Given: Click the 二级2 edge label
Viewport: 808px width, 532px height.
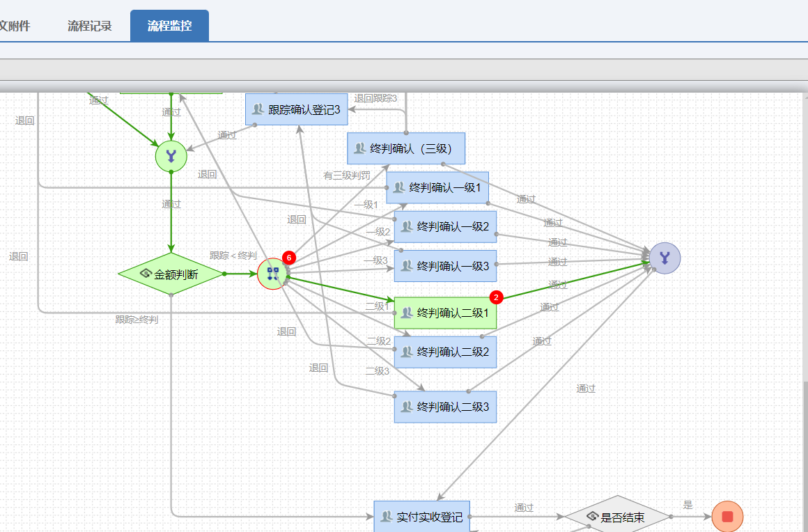Looking at the screenshot, I should click(x=379, y=341).
